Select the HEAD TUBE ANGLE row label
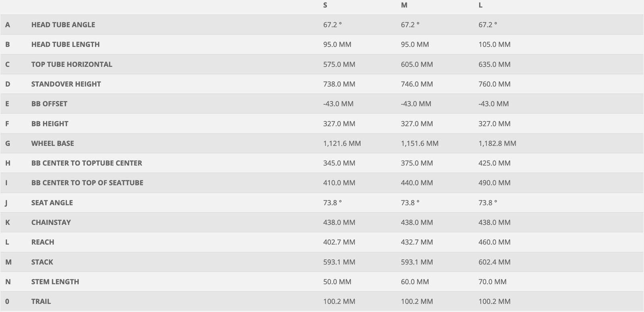 [63, 25]
